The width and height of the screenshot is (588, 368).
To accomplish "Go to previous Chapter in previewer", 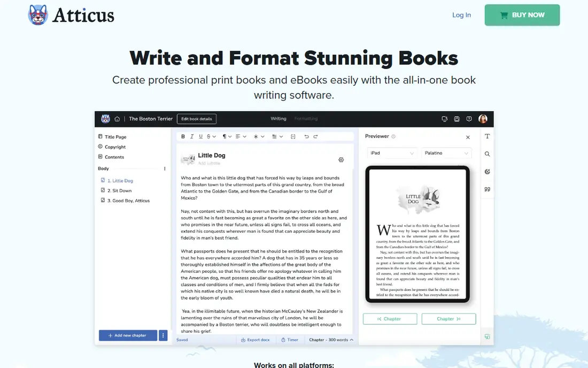I will point(390,319).
